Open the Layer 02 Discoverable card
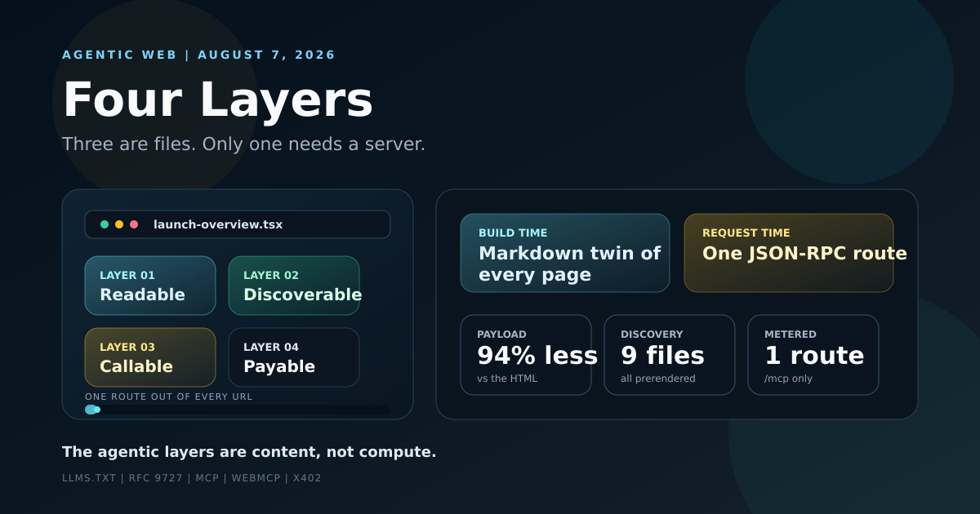980x514 pixels. pos(294,286)
